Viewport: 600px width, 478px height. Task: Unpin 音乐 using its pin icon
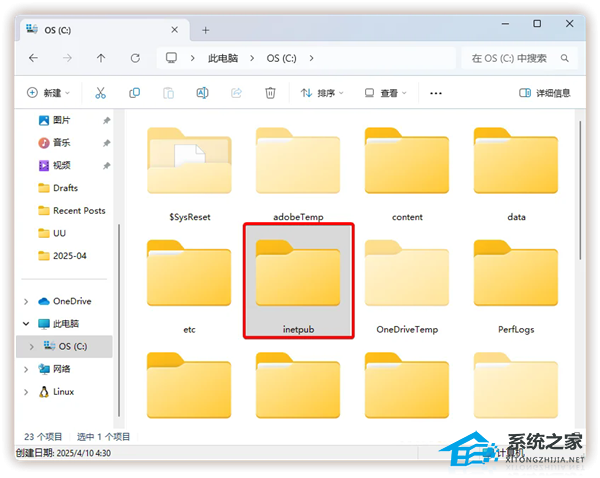click(106, 143)
